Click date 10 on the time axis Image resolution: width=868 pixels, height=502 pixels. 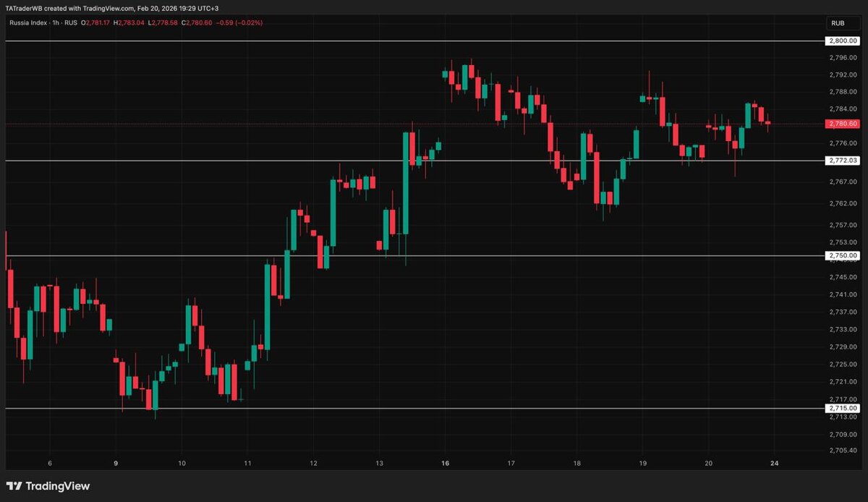[182, 463]
